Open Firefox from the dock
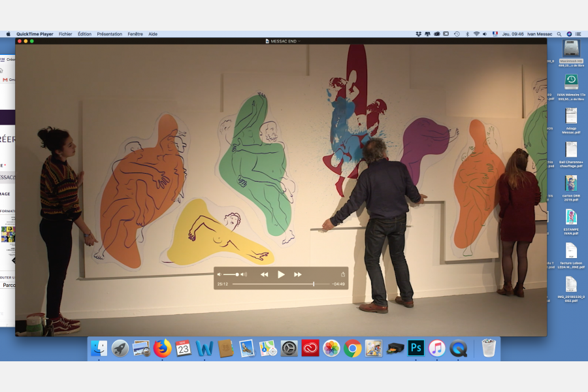Screen dimensions: 588x392 click(x=163, y=348)
